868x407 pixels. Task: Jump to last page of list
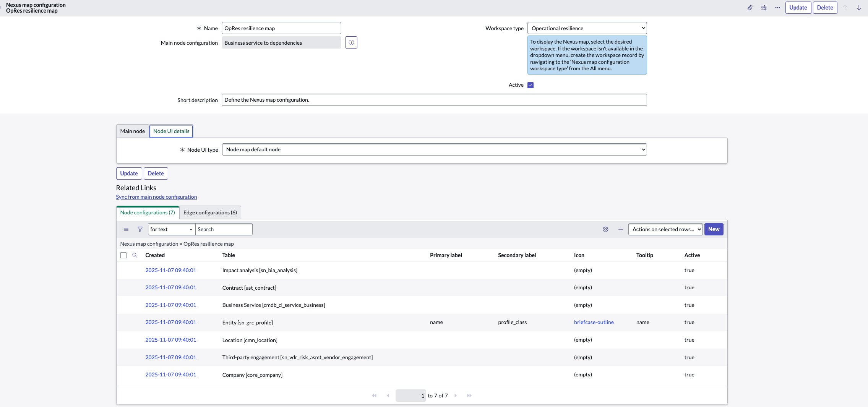(469, 396)
